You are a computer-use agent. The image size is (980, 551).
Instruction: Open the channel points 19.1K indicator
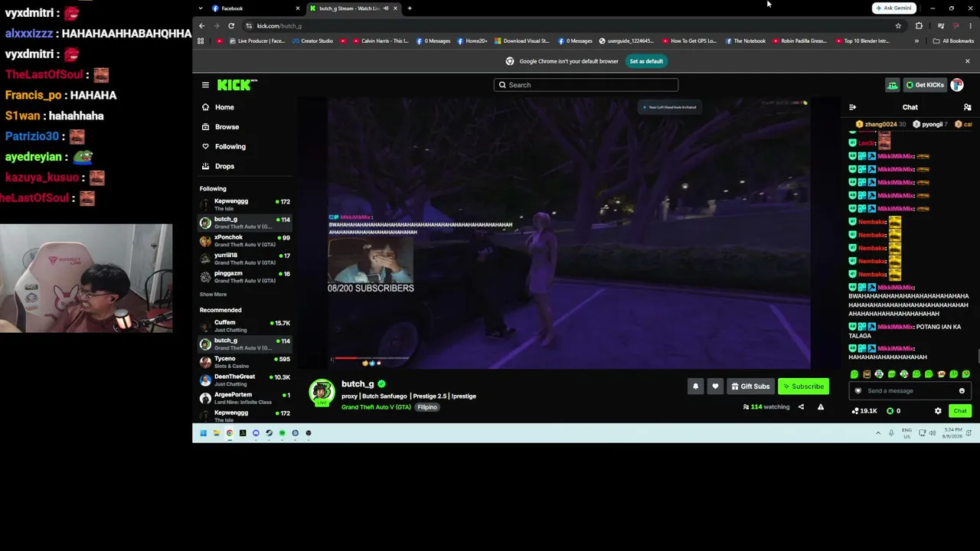(864, 411)
